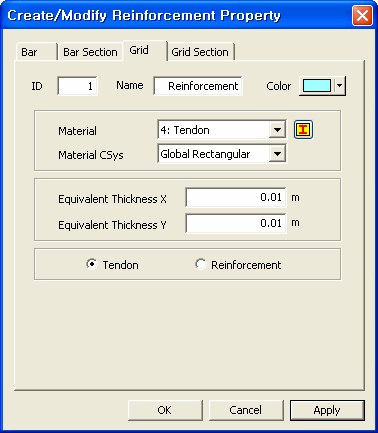Expand the Material dropdown arrow
Screen dimensions: 378x433
click(277, 130)
